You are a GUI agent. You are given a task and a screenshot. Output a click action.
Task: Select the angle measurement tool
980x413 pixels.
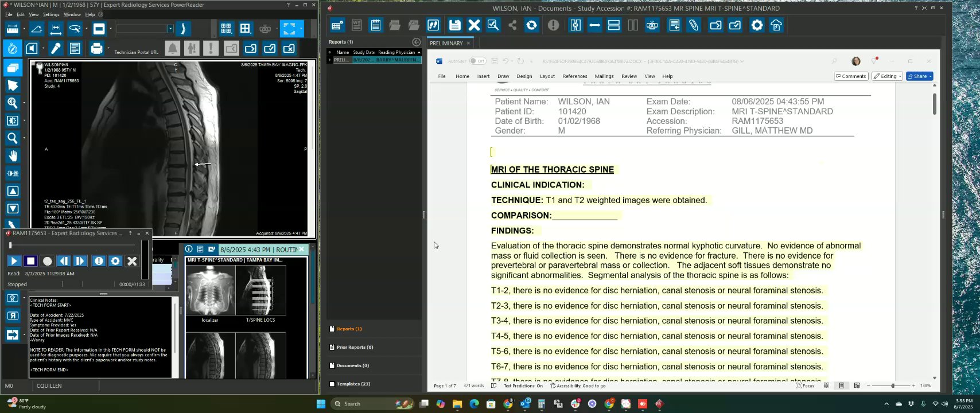click(36, 29)
